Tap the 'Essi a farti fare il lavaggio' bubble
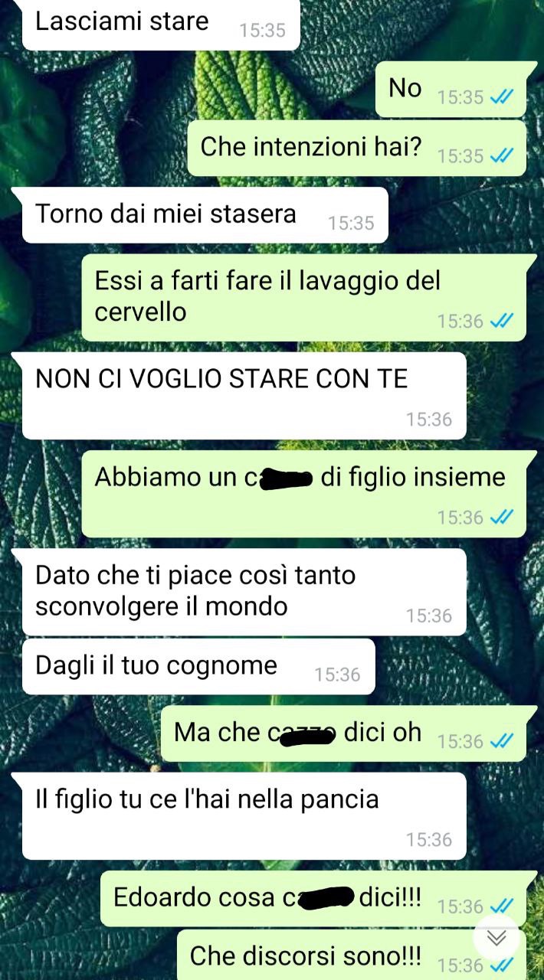The image size is (544, 980). click(x=304, y=298)
